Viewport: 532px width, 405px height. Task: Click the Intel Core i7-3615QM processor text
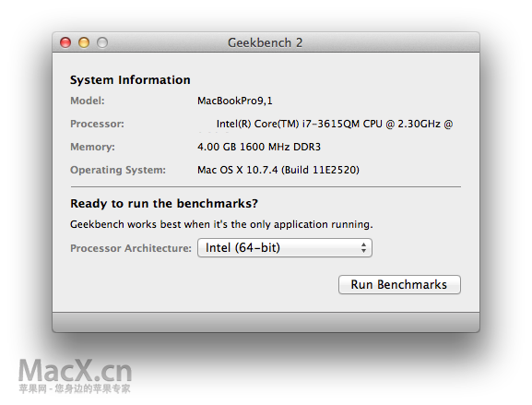(335, 124)
